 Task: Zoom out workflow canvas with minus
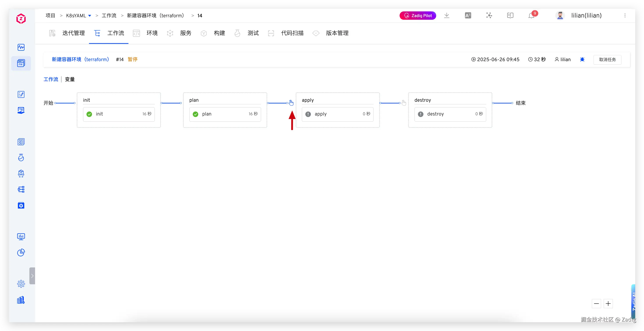tap(596, 304)
